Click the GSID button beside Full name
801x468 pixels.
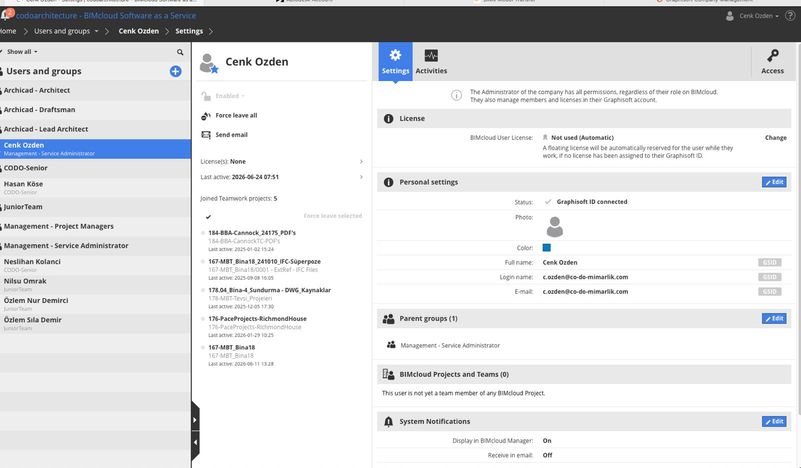point(769,263)
